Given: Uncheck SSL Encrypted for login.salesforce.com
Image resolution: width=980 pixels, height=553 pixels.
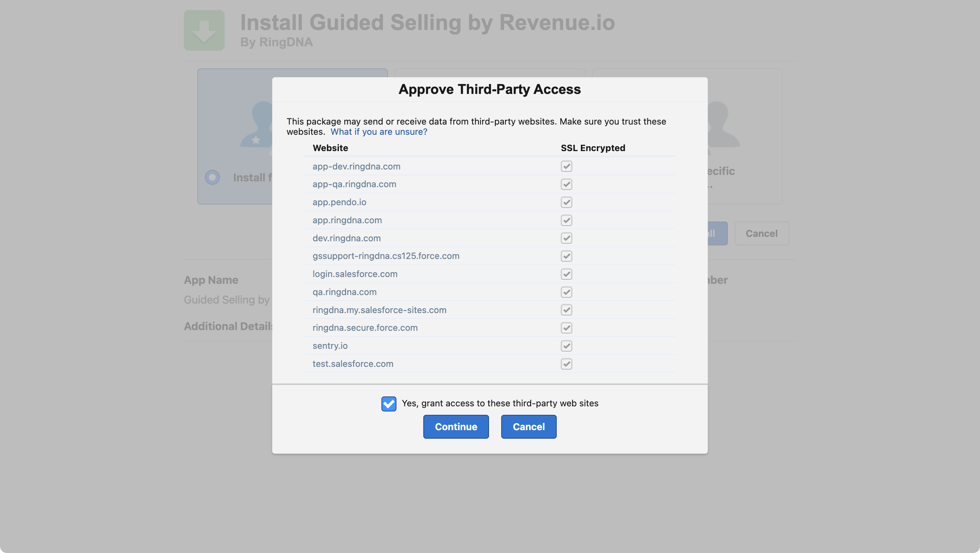Looking at the screenshot, I should (566, 274).
